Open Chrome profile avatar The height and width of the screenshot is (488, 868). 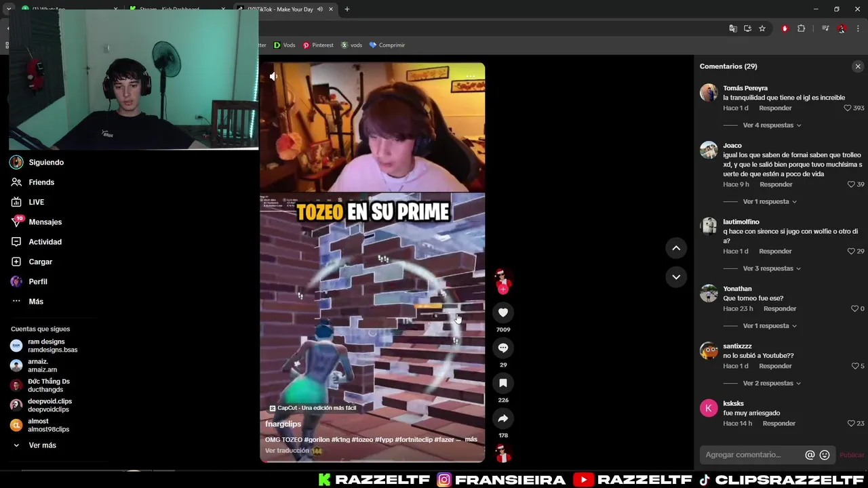(842, 28)
